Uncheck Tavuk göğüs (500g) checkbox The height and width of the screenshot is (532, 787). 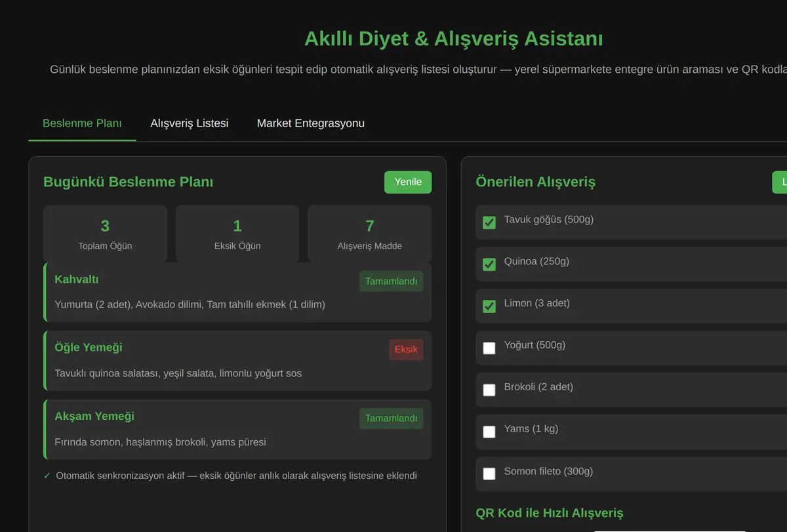tap(489, 222)
